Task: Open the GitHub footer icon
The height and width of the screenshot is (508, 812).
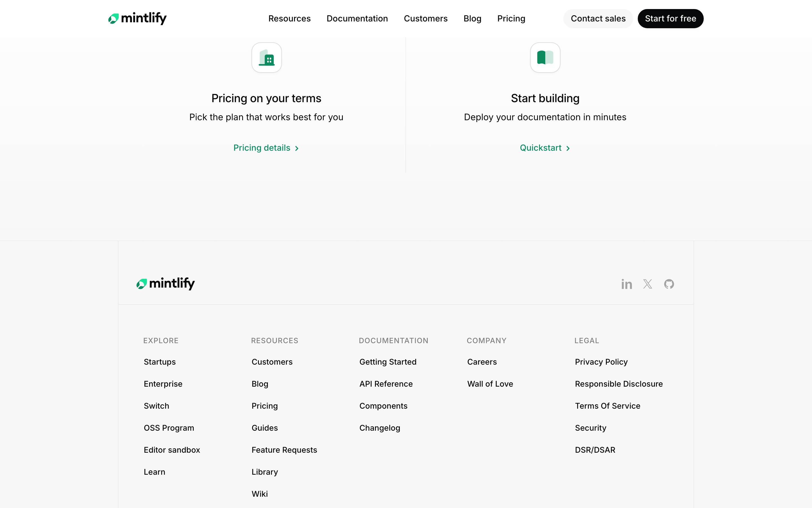Action: [x=669, y=284]
